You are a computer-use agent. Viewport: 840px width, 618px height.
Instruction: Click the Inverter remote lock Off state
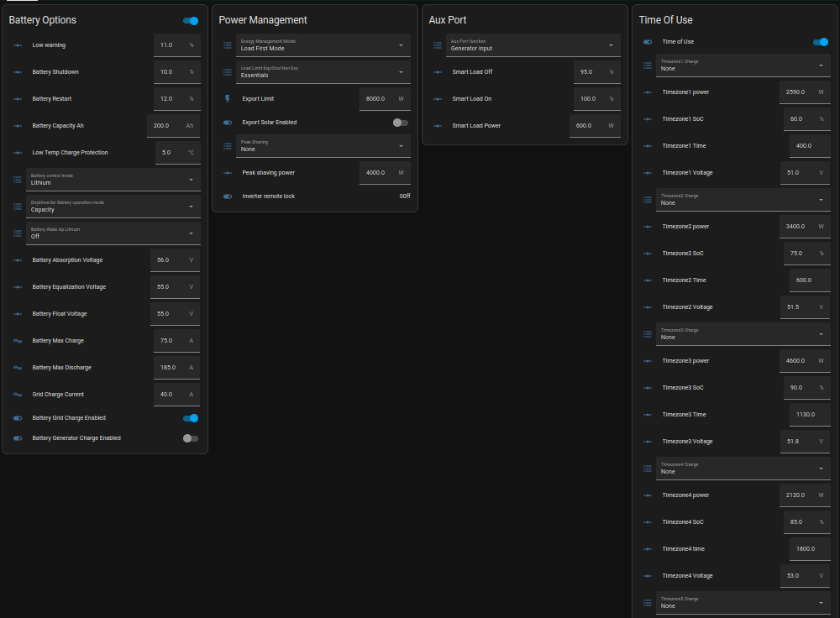coord(405,196)
